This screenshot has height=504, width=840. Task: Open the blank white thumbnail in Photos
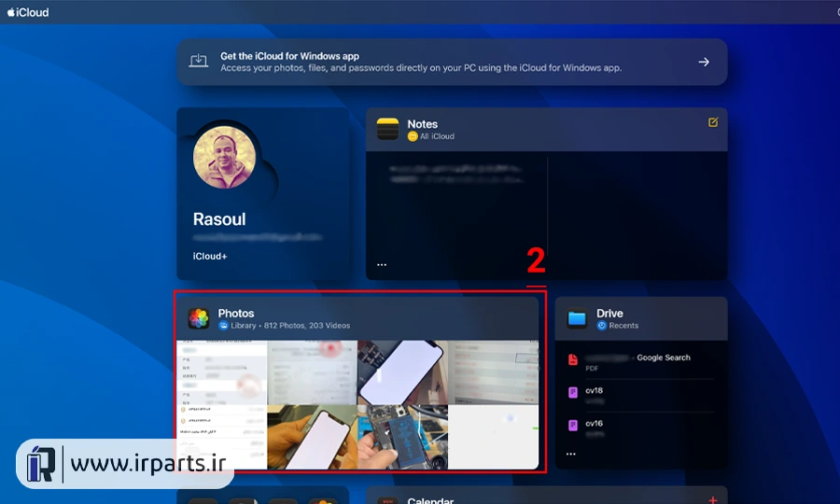click(494, 437)
